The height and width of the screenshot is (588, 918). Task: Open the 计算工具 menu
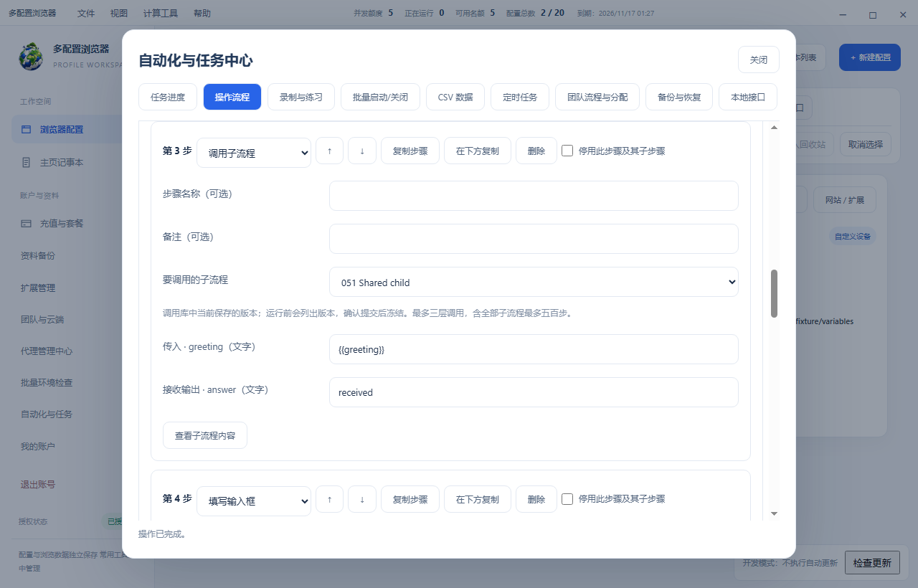click(161, 13)
